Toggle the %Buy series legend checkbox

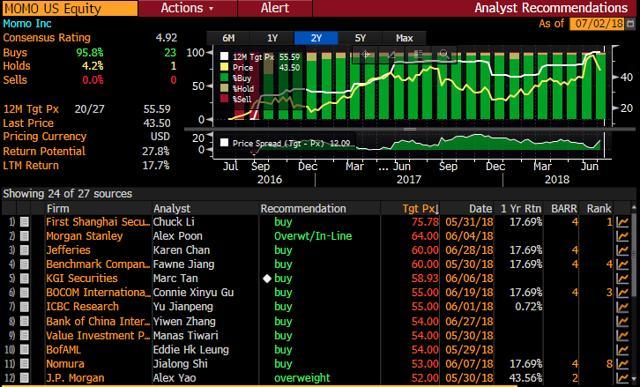(224, 78)
